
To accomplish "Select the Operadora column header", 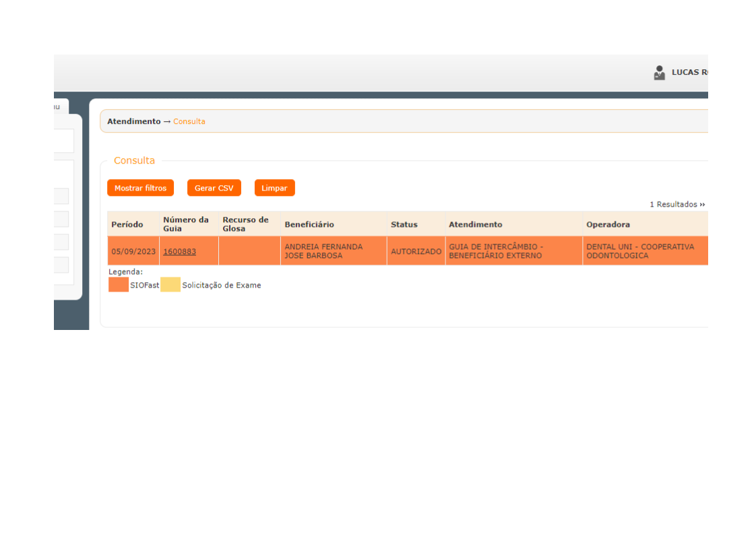I will (x=608, y=224).
